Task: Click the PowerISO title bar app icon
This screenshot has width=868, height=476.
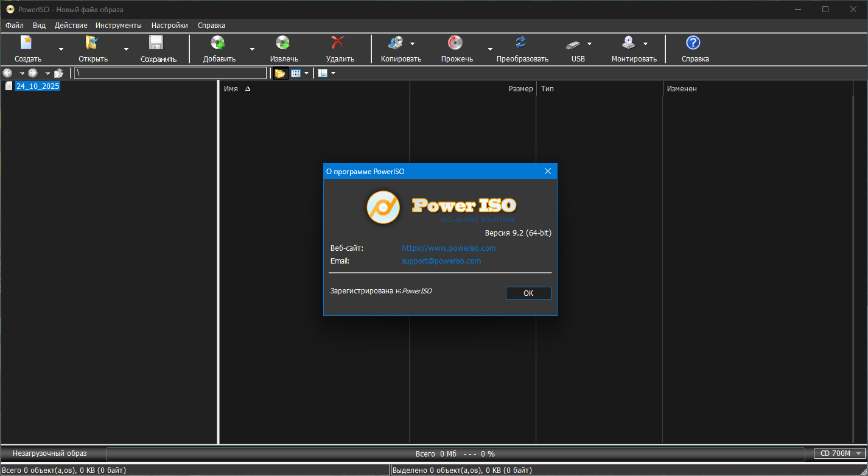Action: [10, 9]
